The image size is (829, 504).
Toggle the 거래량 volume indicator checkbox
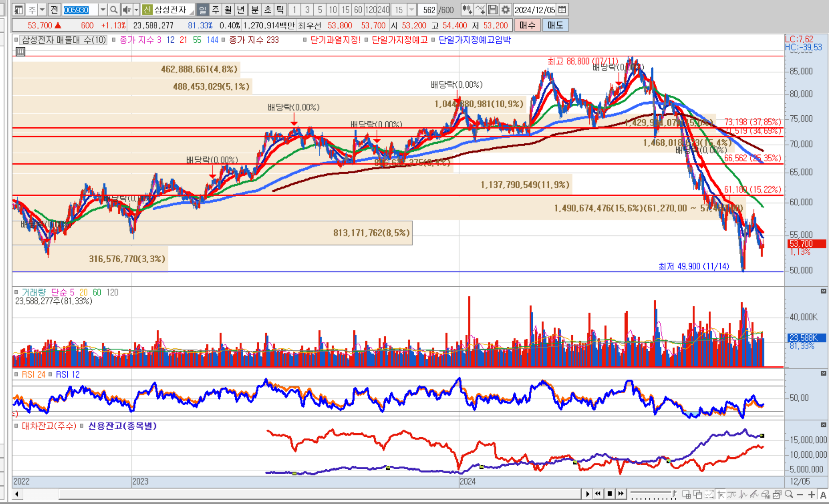(x=16, y=293)
